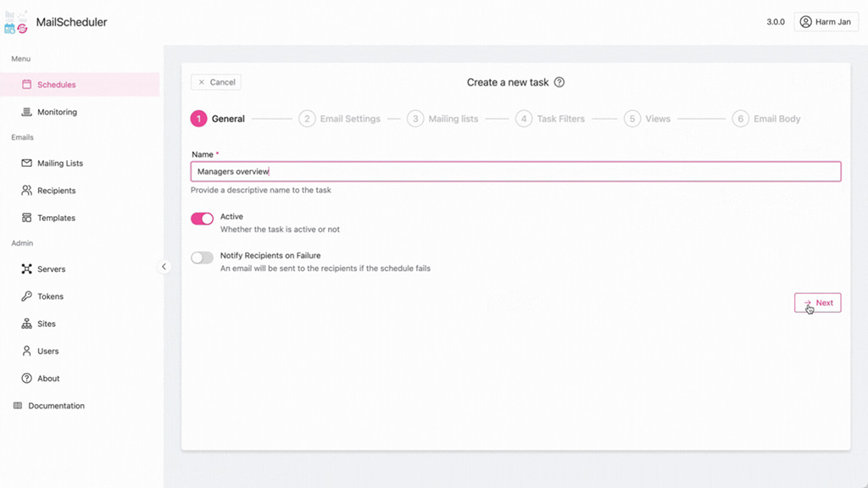Viewport: 868px width, 488px height.
Task: Open the help icon beside Create a new task
Action: point(559,82)
